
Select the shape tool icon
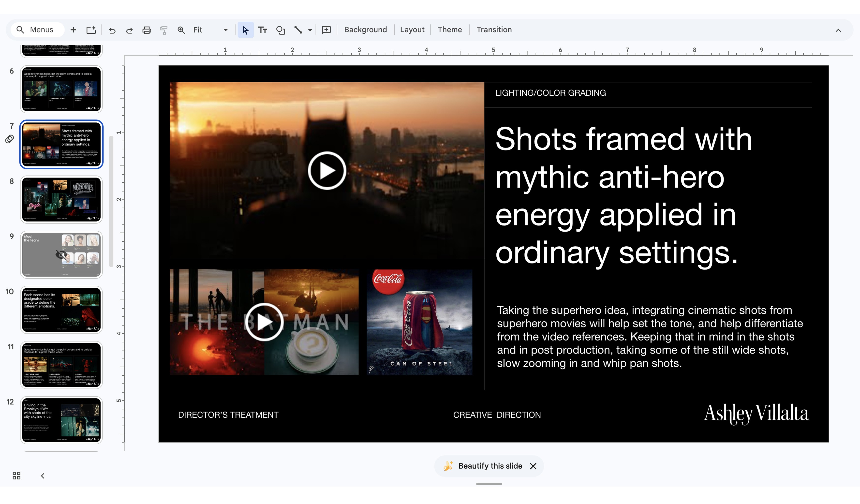(280, 30)
